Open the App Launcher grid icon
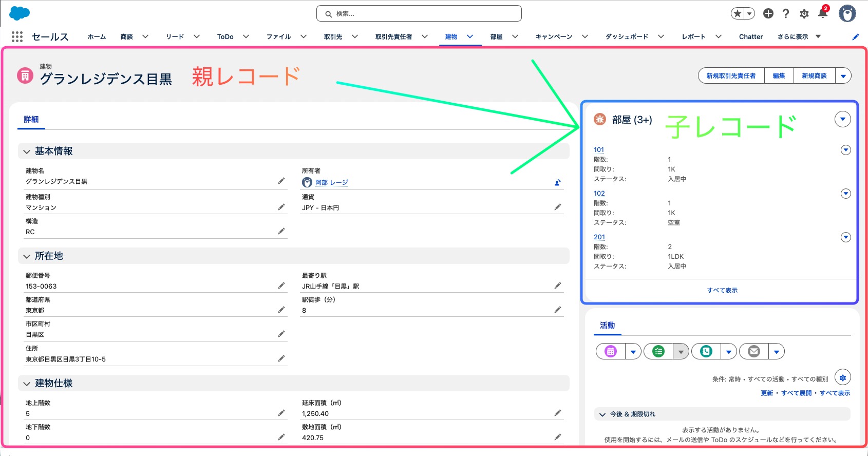The width and height of the screenshot is (868, 456). [17, 37]
